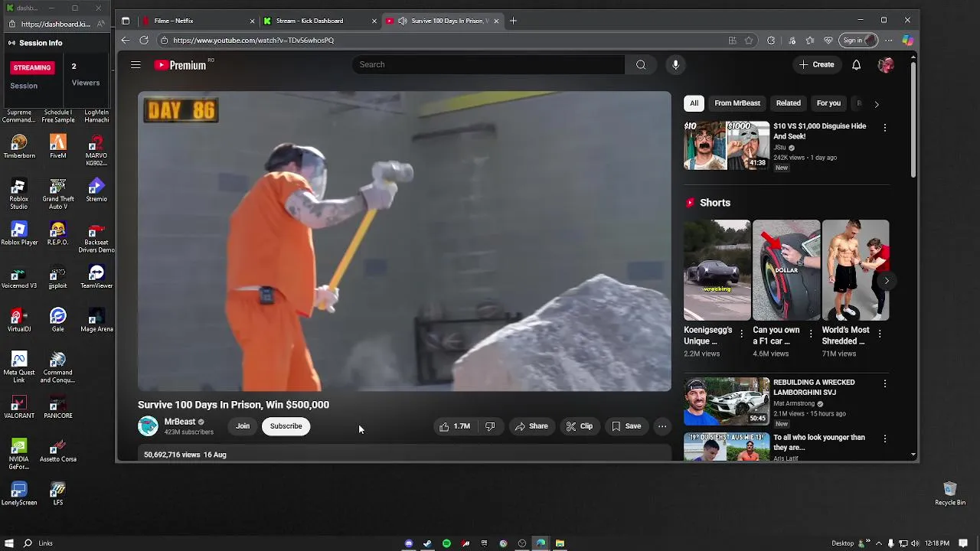The width and height of the screenshot is (980, 551).
Task: Open options for Rebuilding a Wrecked Lamborghini video
Action: click(x=885, y=383)
